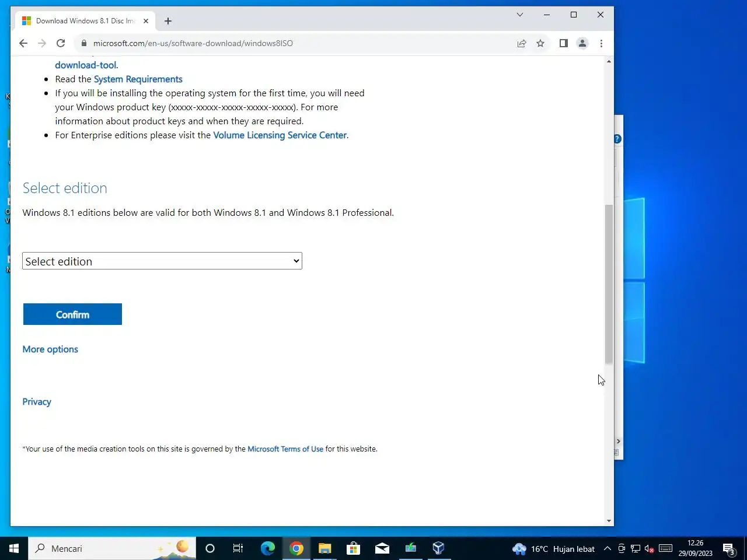Click the muted volume icon in tray
Screen dimensions: 747x560
[650, 549]
